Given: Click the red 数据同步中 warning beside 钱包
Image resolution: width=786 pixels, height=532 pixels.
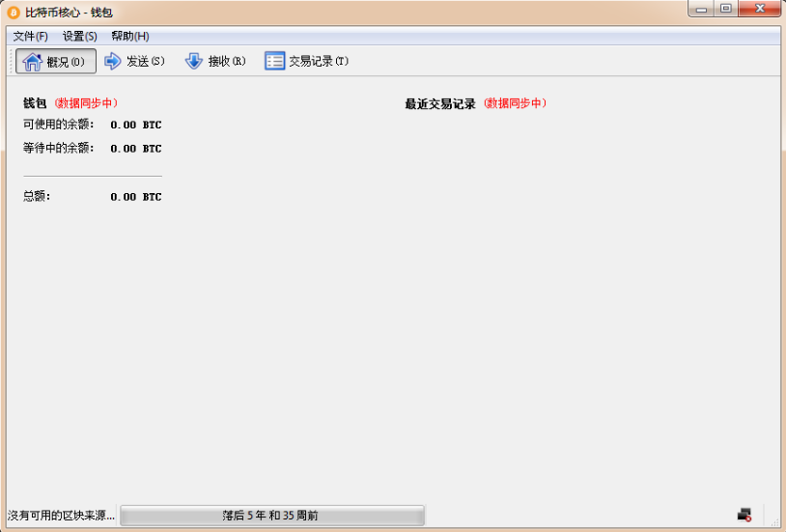Looking at the screenshot, I should (x=86, y=102).
